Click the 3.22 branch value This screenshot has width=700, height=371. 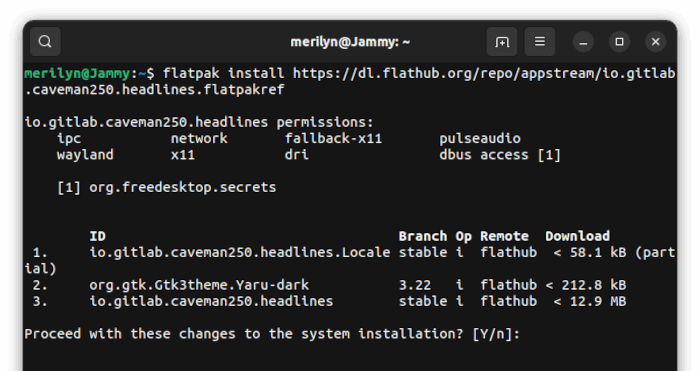415,285
